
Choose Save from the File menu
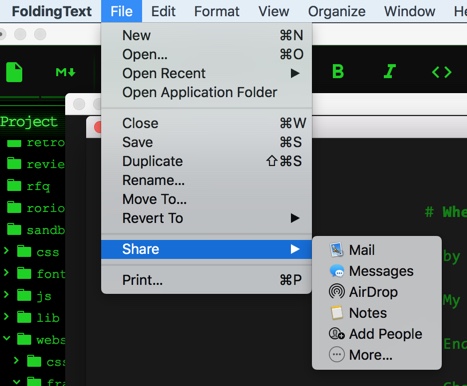point(206,142)
